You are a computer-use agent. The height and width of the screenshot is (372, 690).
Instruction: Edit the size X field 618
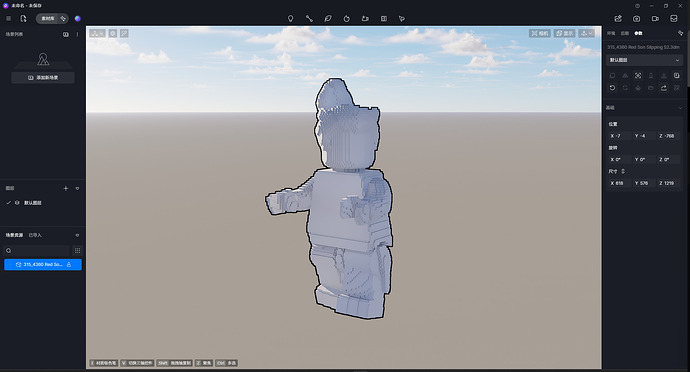coord(619,183)
